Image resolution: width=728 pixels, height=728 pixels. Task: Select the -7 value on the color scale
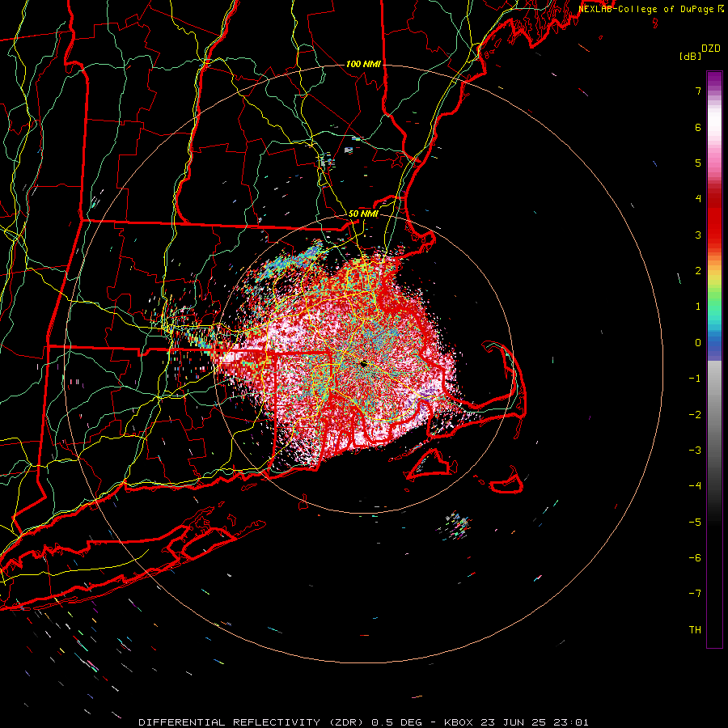695,594
